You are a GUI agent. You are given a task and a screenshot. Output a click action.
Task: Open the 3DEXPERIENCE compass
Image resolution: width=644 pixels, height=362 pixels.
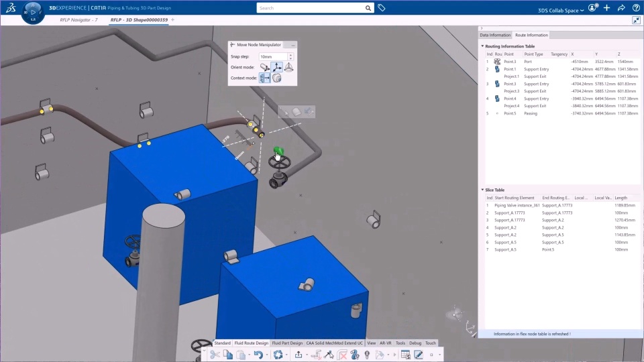click(33, 12)
